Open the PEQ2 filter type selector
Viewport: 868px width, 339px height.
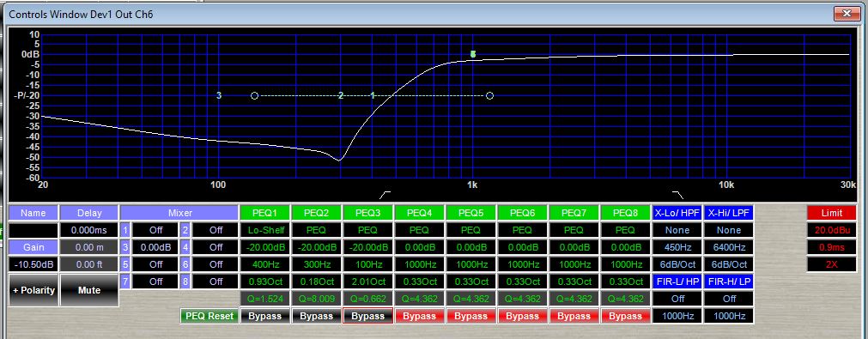point(317,230)
